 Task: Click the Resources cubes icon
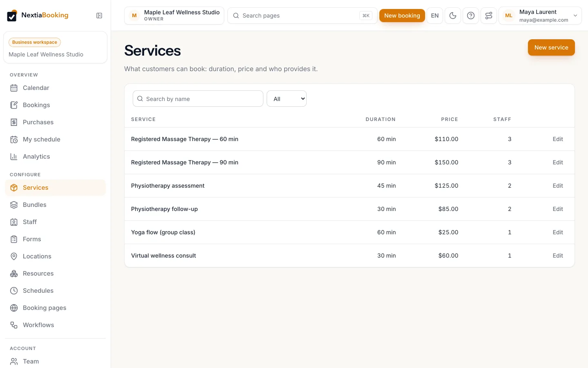tap(14, 274)
